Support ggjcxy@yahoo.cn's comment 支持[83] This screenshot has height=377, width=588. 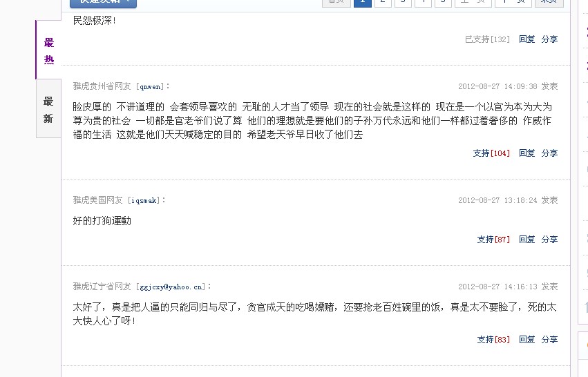click(x=493, y=339)
